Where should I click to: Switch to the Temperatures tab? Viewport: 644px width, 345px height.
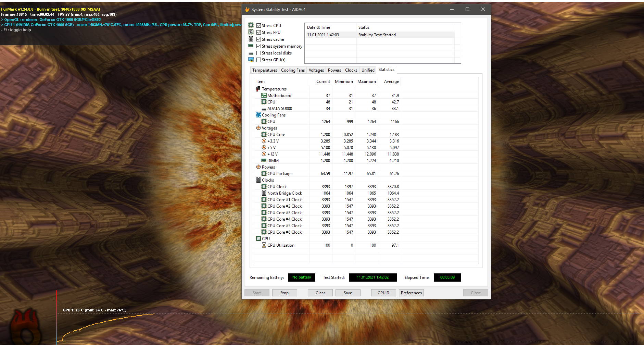[265, 70]
